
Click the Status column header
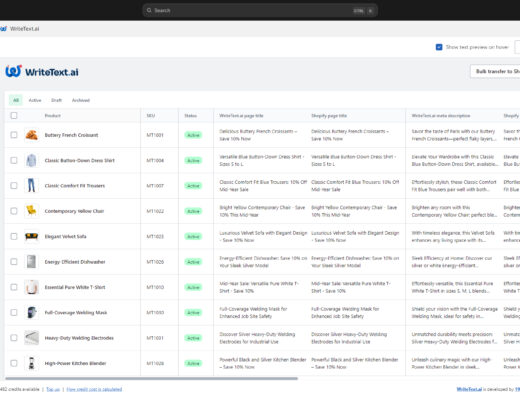click(x=190, y=116)
